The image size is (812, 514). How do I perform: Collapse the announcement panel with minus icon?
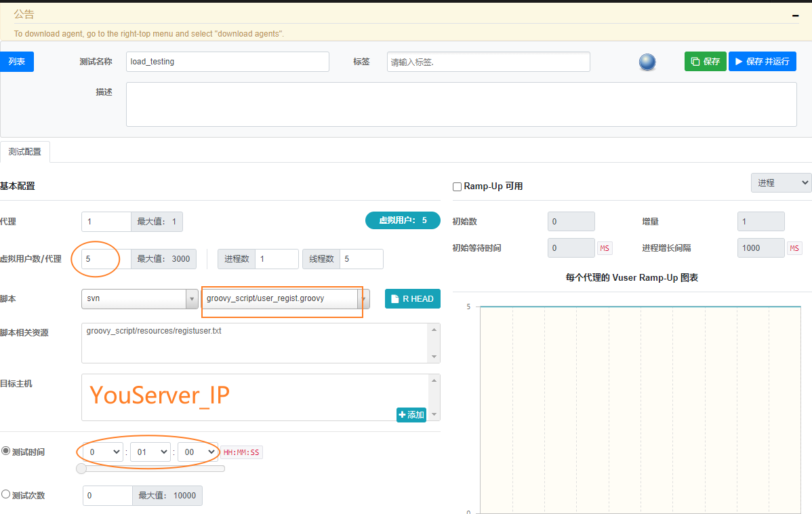(x=795, y=15)
